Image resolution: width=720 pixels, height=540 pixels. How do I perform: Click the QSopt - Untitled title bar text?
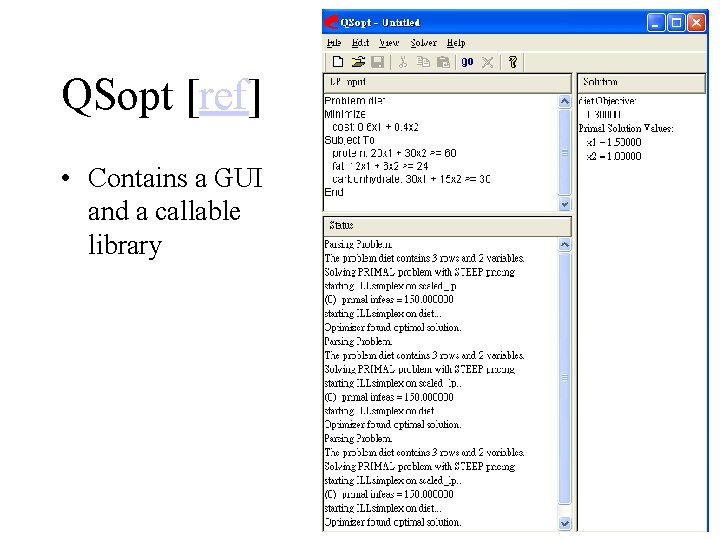380,22
